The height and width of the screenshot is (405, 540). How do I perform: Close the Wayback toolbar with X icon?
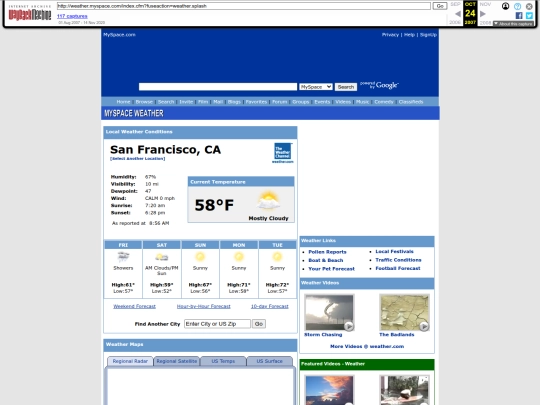point(529,6)
